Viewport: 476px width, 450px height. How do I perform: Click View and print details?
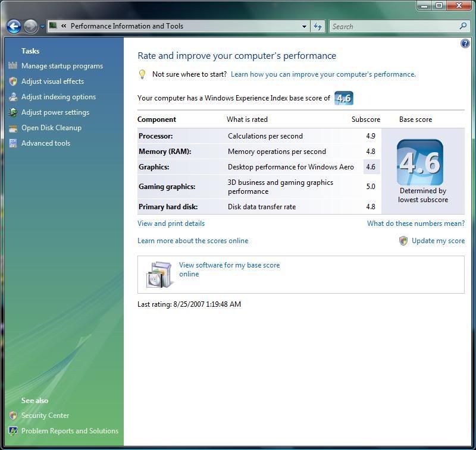171,224
